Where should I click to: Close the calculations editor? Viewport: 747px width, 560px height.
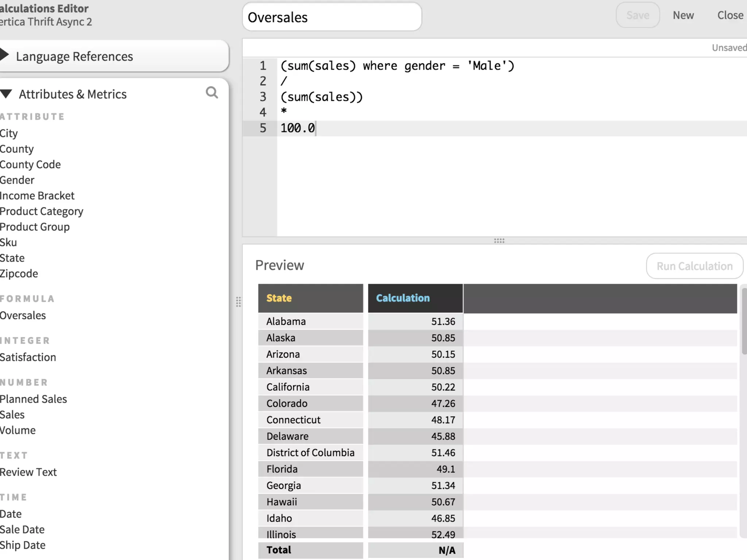coord(730,15)
